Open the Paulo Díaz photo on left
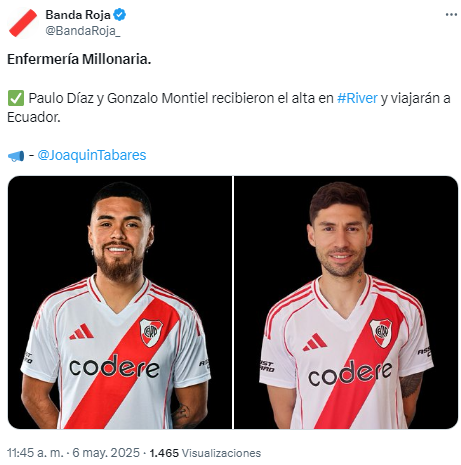Viewport: 461px width, 465px height. click(x=120, y=302)
